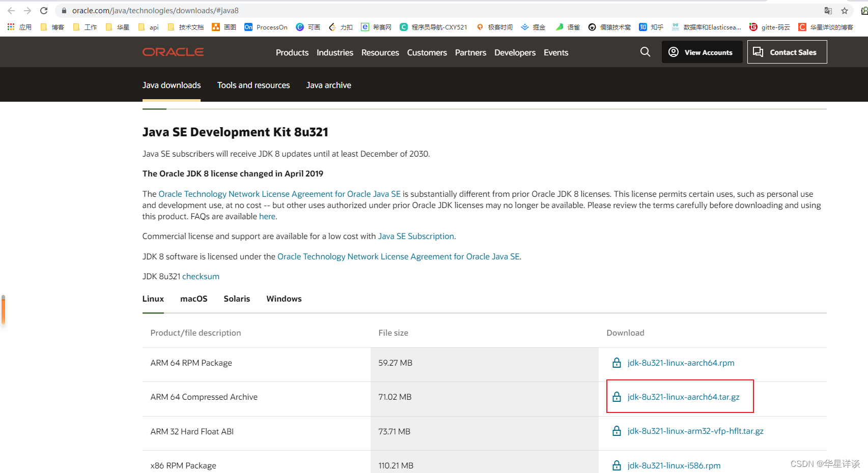The height and width of the screenshot is (473, 868).
Task: Download jdk-8u321-linux-arm32-vfp-hflt.tar.gz
Action: coord(695,431)
